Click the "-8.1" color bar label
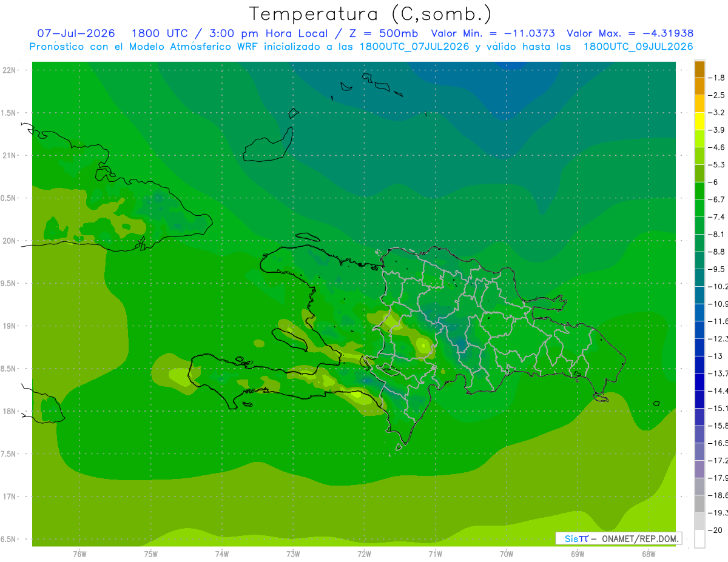The width and height of the screenshot is (728, 562). click(716, 234)
